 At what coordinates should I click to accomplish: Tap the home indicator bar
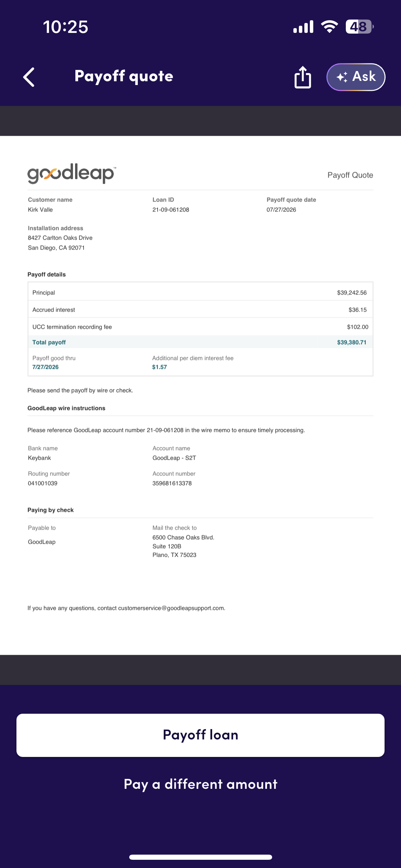click(200, 857)
